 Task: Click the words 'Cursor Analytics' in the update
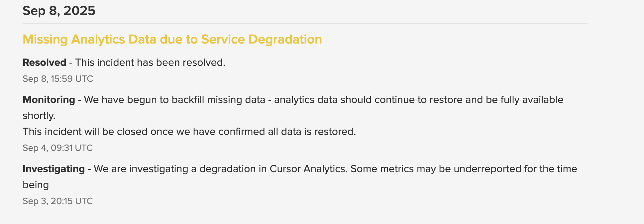click(308, 169)
